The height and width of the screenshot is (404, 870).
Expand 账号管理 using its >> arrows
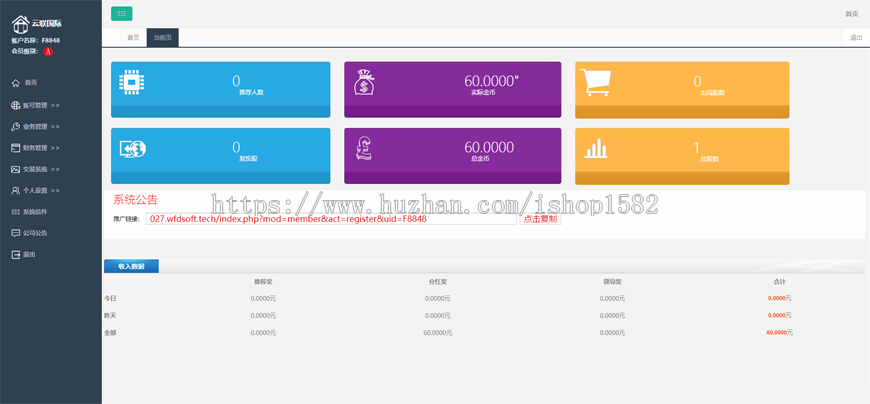pyautogui.click(x=55, y=105)
